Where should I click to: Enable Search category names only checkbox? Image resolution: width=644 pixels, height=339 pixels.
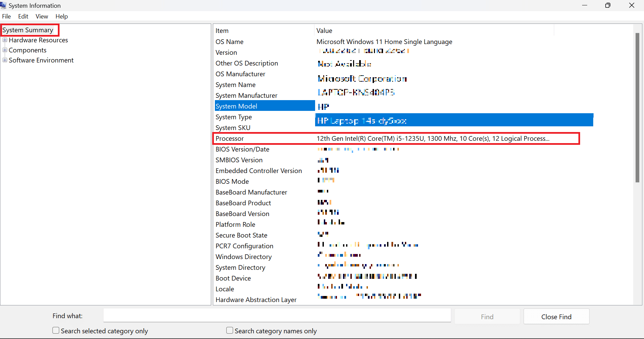(x=230, y=331)
